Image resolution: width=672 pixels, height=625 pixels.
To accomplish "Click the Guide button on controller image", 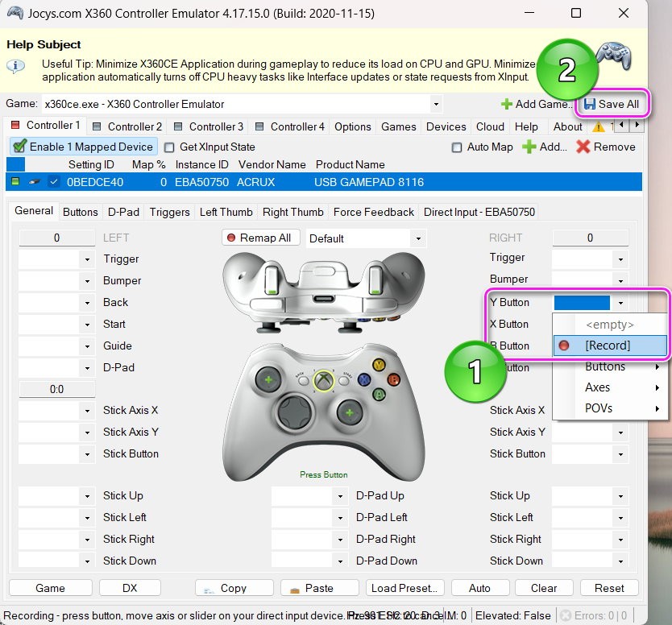I will [x=324, y=381].
